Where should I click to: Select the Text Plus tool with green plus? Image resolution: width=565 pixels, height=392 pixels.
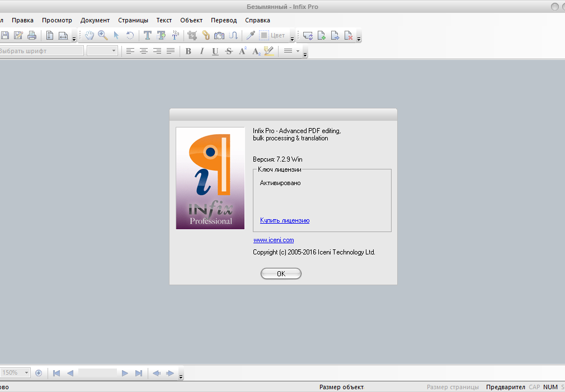click(161, 35)
